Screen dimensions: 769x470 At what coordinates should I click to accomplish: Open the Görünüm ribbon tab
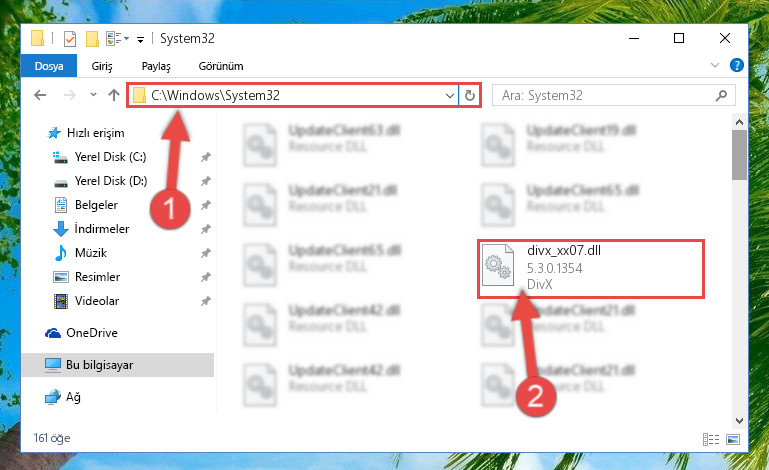[x=221, y=66]
